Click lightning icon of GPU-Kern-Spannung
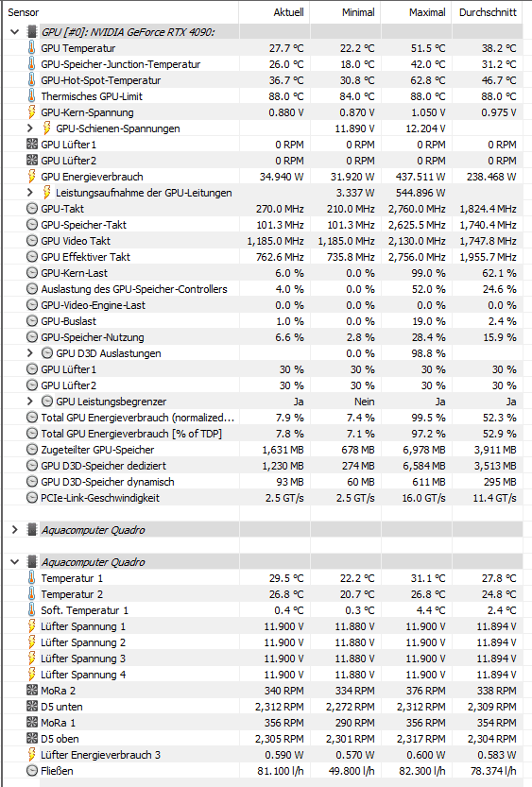The width and height of the screenshot is (532, 787). pyautogui.click(x=31, y=112)
